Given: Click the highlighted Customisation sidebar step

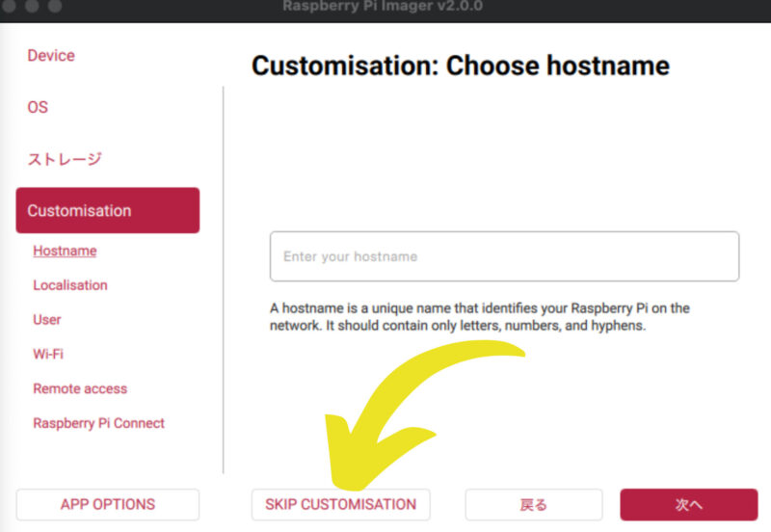Looking at the screenshot, I should click(107, 210).
